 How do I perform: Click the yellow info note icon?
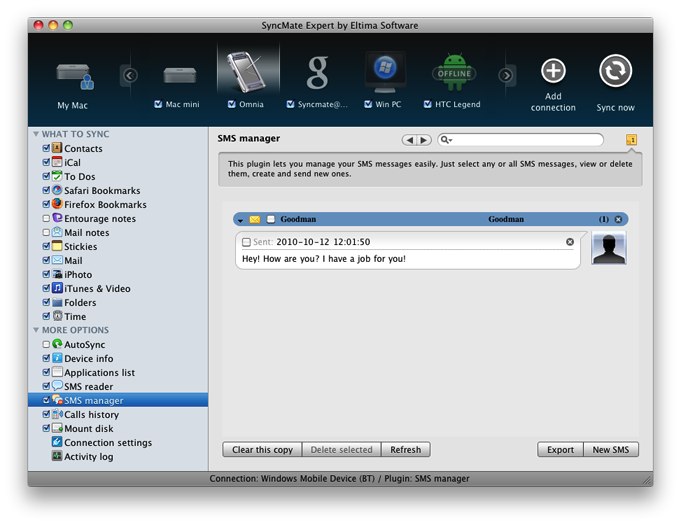631,140
